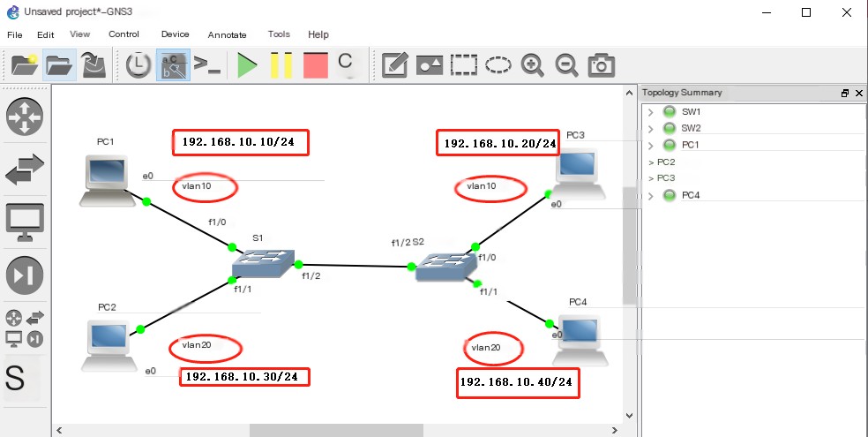
Task: Expand PC4 entry in Topology Summary
Action: point(650,195)
